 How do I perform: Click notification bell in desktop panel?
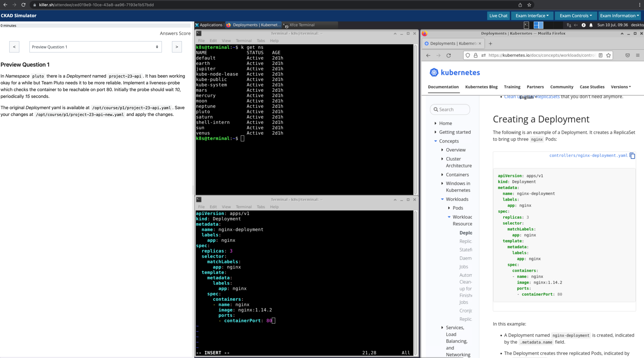[x=591, y=25]
